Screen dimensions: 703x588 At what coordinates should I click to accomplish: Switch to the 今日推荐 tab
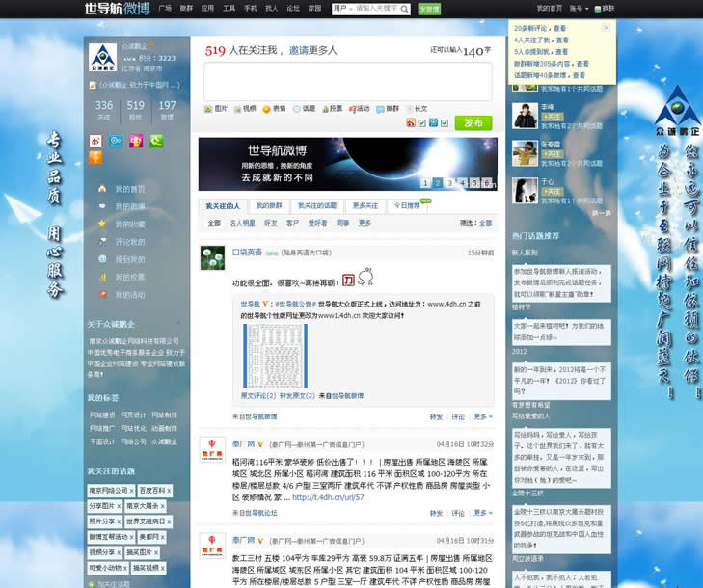(407, 205)
